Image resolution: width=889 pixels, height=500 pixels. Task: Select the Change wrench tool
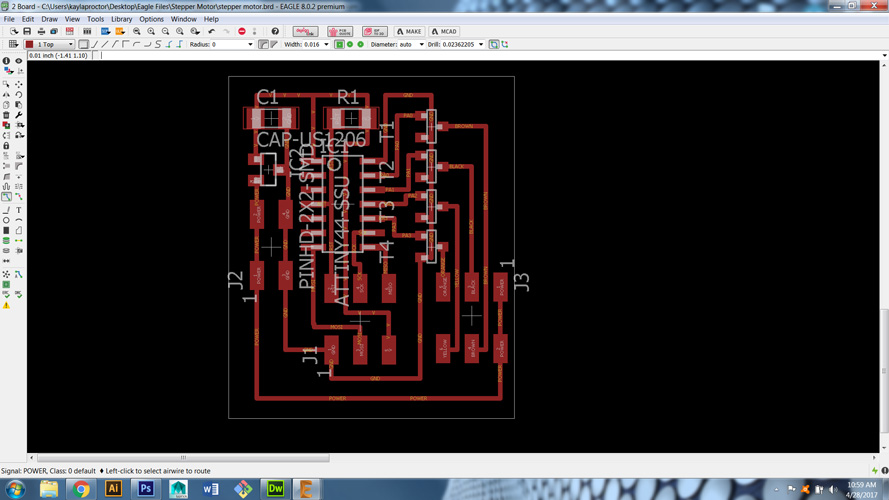coord(19,115)
